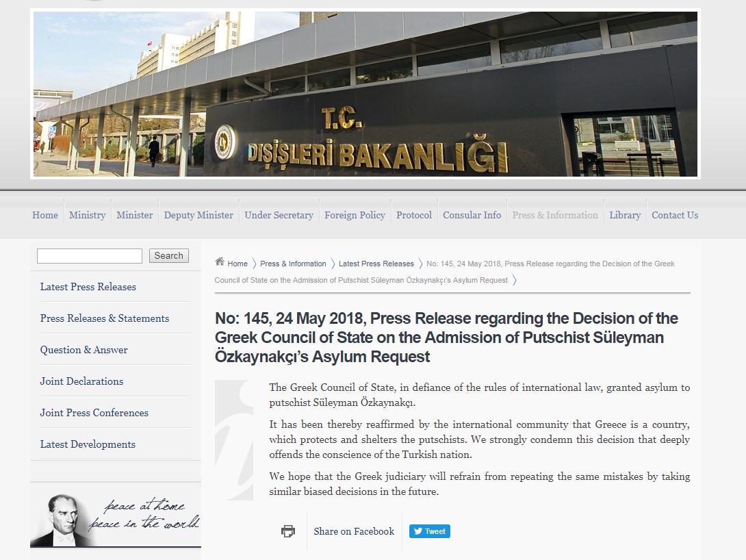Focus the sidebar search input field
This screenshot has width=746, height=560.
click(90, 255)
